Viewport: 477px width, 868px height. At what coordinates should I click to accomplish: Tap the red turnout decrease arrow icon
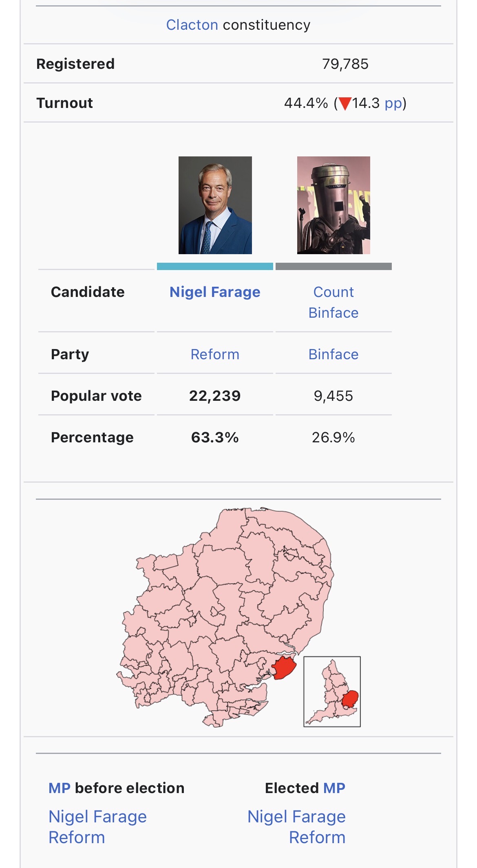pyautogui.click(x=345, y=104)
